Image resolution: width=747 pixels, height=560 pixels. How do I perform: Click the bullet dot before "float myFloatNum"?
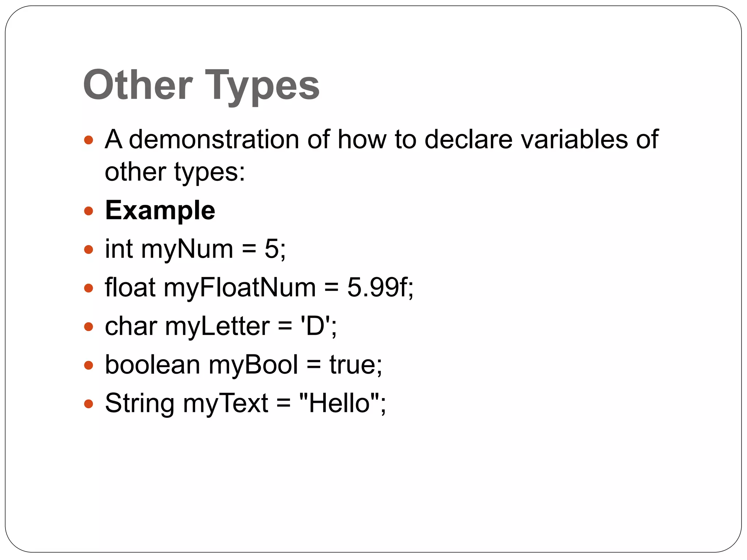(89, 288)
